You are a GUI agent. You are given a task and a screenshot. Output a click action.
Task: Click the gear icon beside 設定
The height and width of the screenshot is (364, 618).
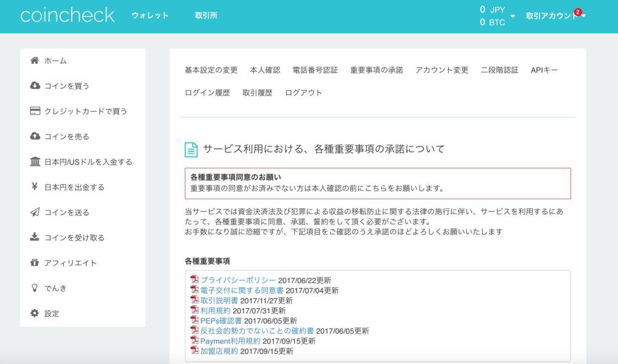pos(35,313)
